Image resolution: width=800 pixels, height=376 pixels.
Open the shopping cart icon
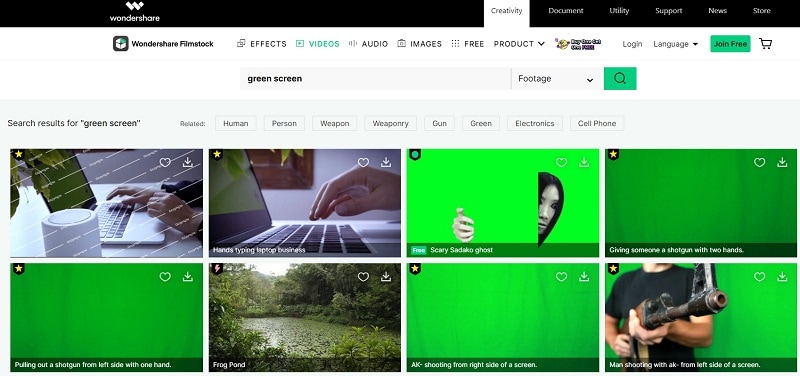point(765,44)
